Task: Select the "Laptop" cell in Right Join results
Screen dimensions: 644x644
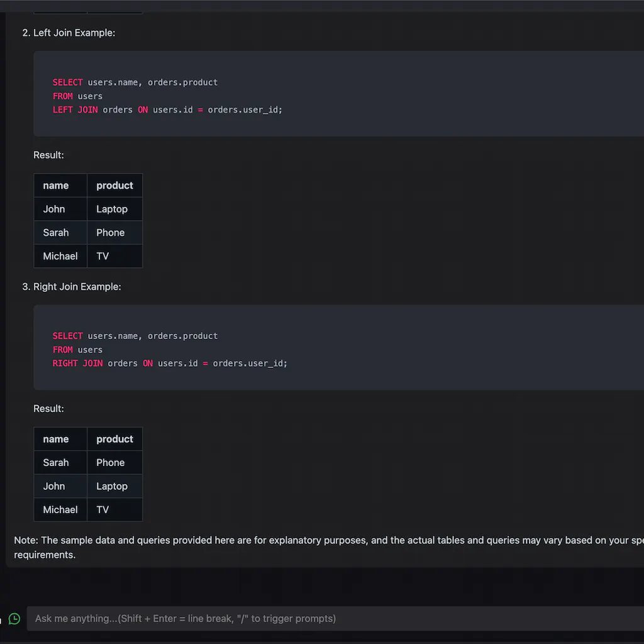Action: [112, 486]
